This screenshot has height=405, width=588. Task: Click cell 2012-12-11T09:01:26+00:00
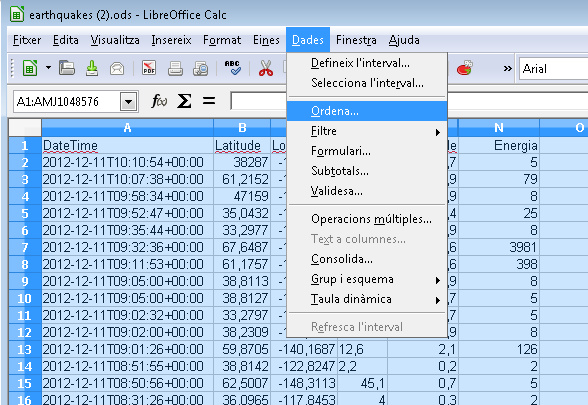tap(128, 350)
